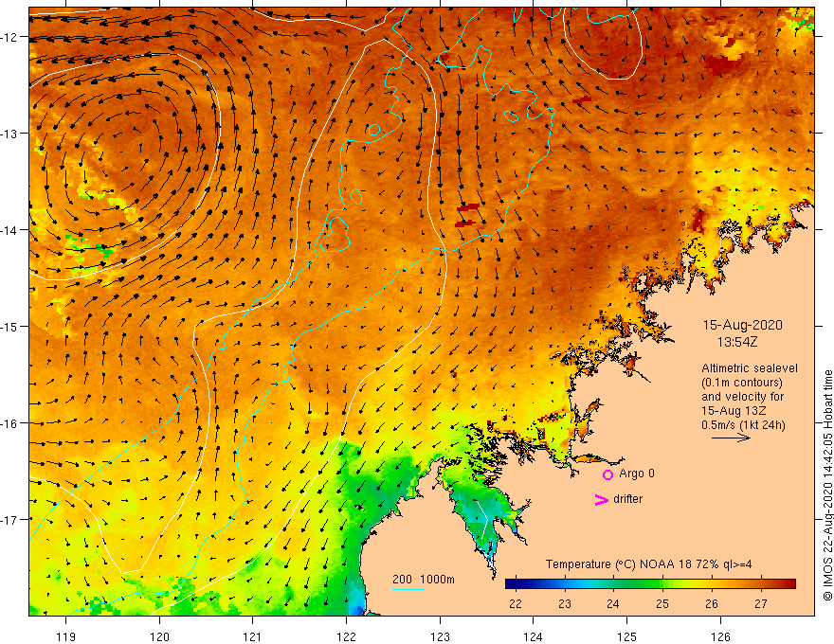Click the longitude label 120
This screenshot has height=644, width=834.
[x=159, y=636]
